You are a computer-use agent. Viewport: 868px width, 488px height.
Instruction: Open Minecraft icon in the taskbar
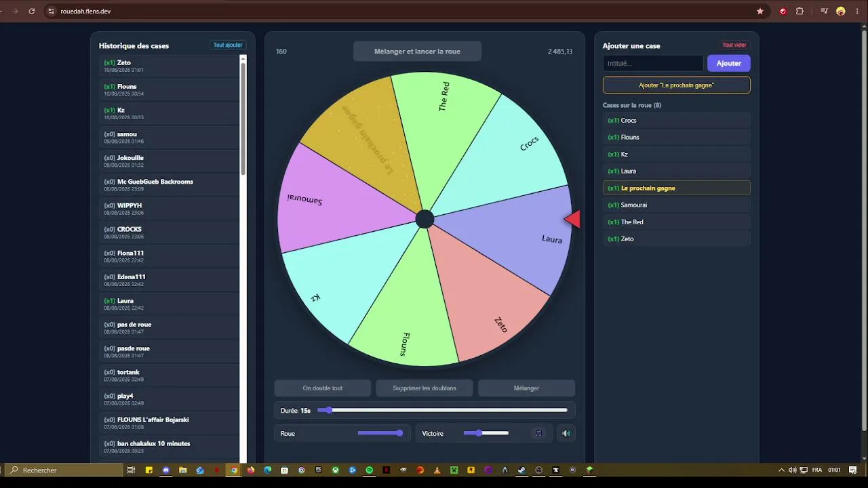coord(454,470)
